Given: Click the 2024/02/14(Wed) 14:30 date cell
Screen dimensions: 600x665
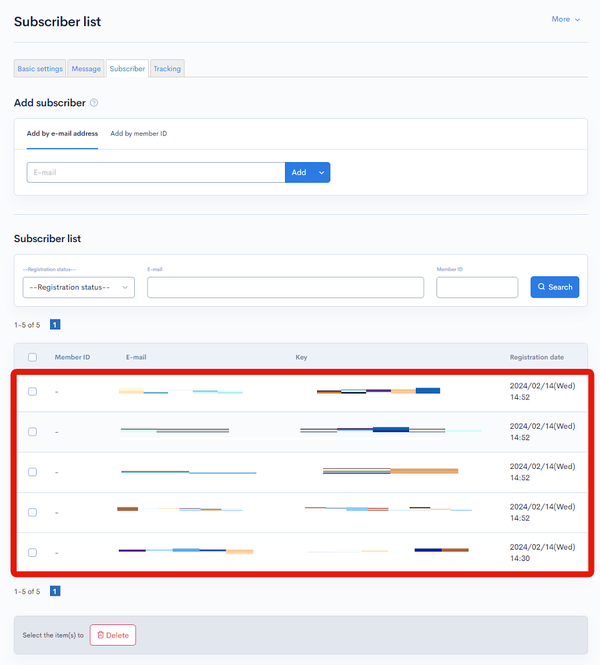Looking at the screenshot, I should click(542, 553).
